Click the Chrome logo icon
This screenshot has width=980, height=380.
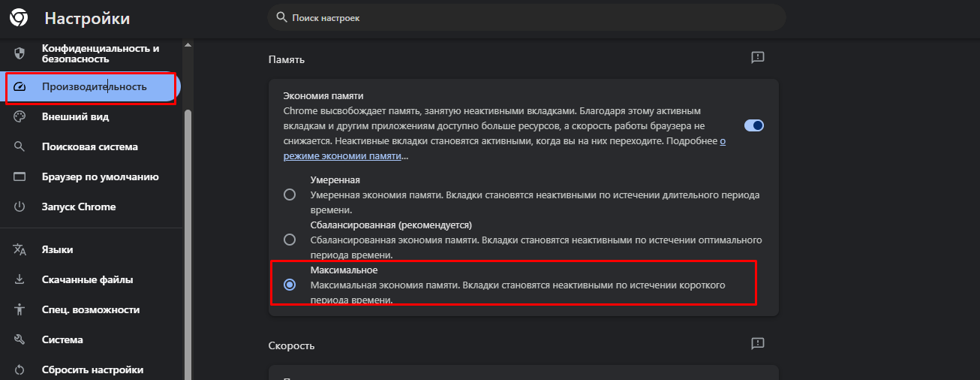click(19, 18)
